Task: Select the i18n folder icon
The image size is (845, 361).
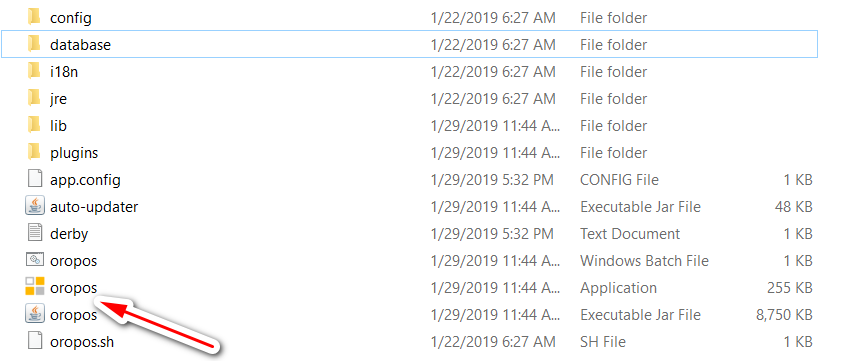Action: click(x=34, y=71)
